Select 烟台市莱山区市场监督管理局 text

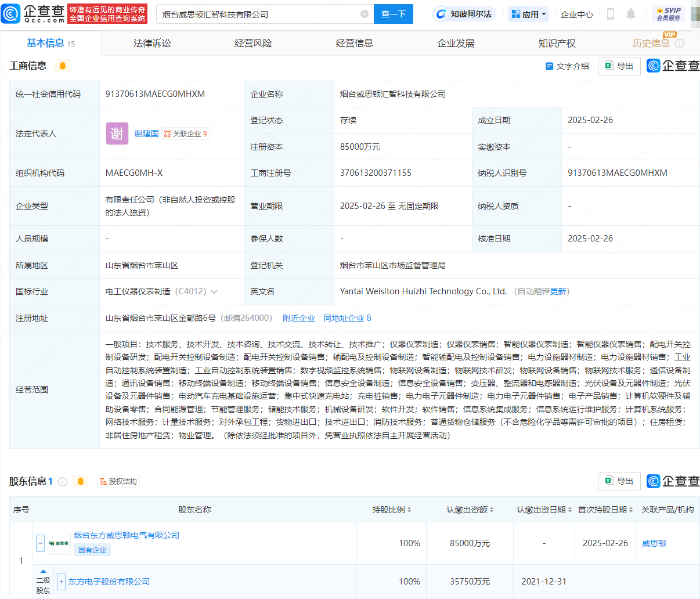(x=392, y=265)
